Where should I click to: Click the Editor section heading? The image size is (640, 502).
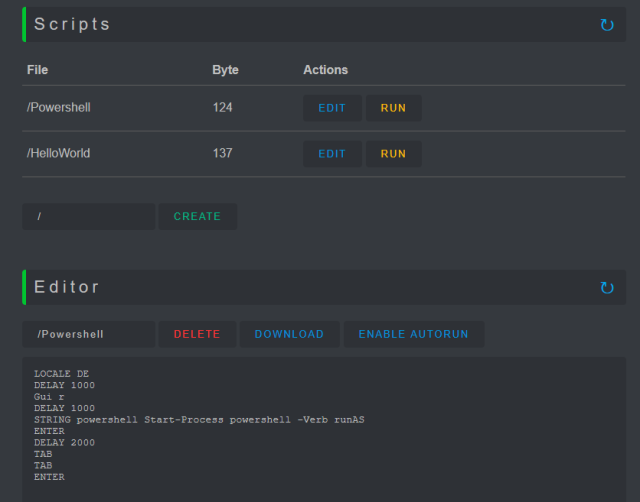click(67, 287)
